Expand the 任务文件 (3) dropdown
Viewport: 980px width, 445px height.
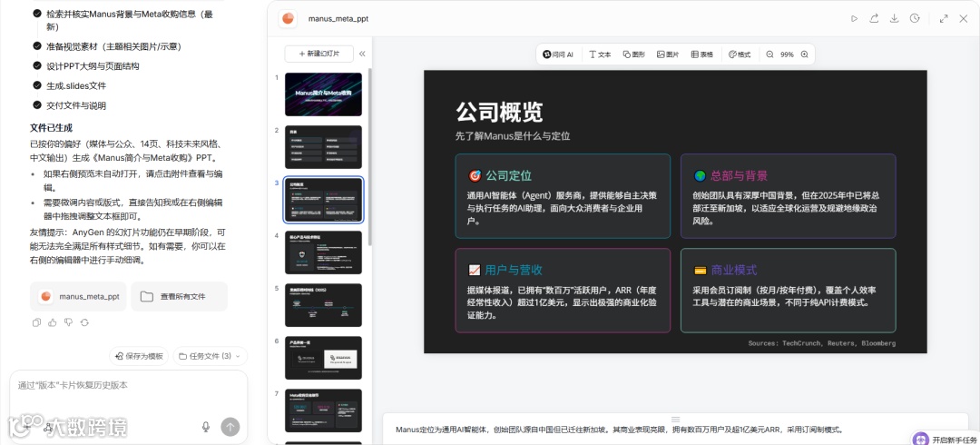pos(210,356)
